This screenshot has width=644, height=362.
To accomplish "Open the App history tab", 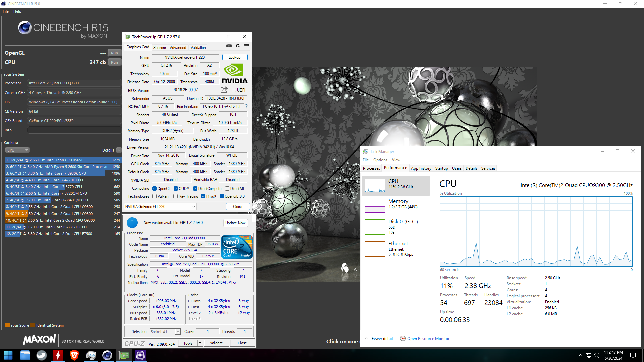I will [x=421, y=168].
